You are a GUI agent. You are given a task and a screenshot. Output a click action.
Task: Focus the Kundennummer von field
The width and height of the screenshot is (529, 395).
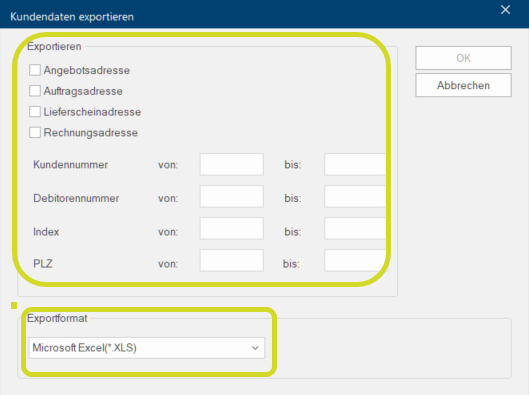click(231, 164)
